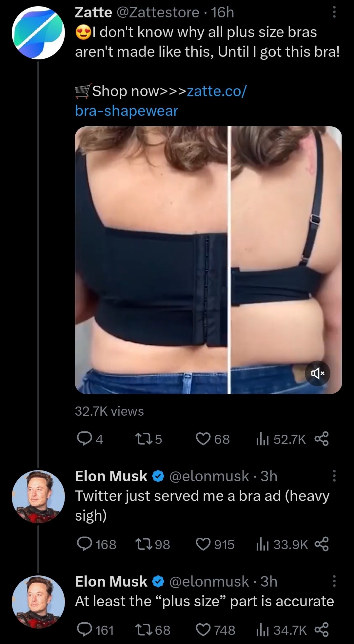This screenshot has height=644, width=354.
Task: Open more options on Zatte tweet
Action: [334, 12]
